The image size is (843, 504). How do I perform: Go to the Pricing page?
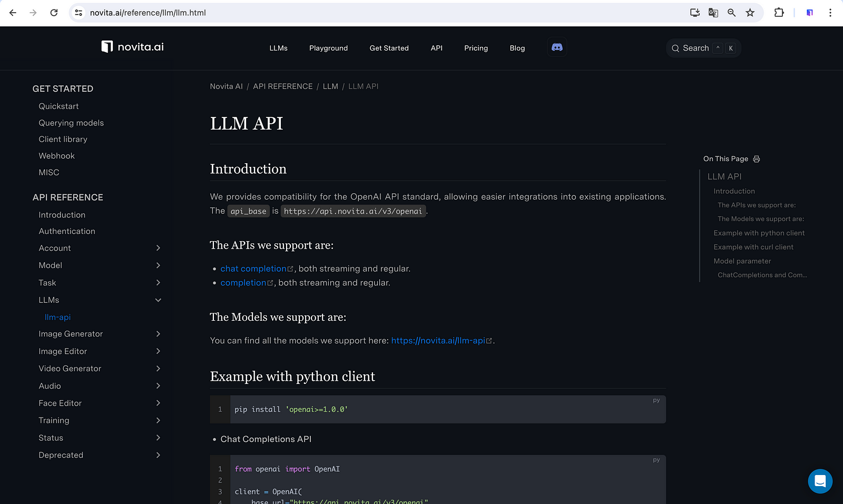(476, 48)
